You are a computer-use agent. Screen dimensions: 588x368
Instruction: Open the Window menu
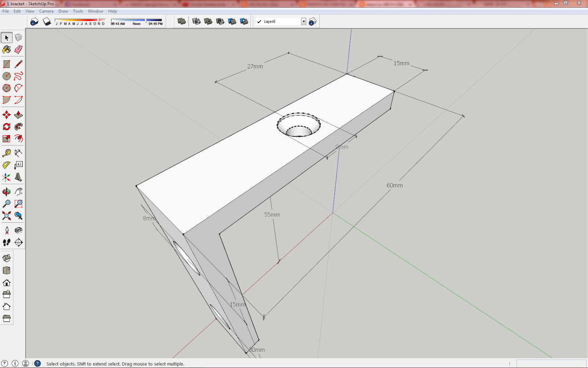pyautogui.click(x=96, y=11)
